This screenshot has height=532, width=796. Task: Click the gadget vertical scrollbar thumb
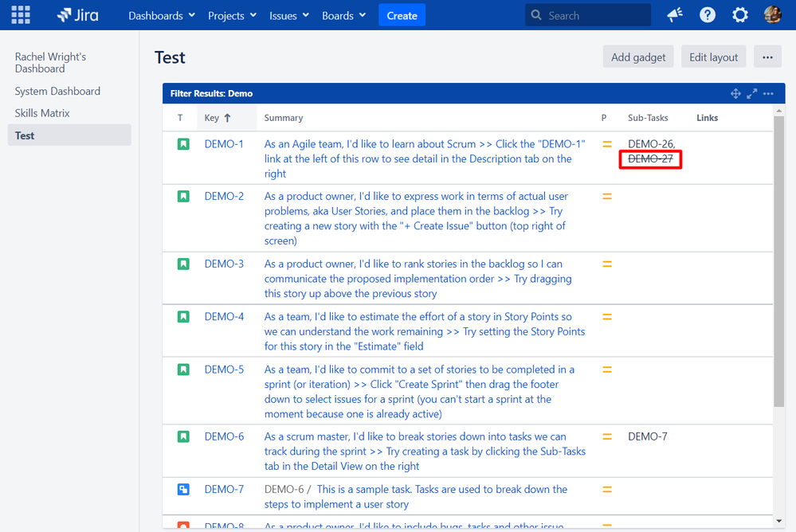[x=778, y=261]
